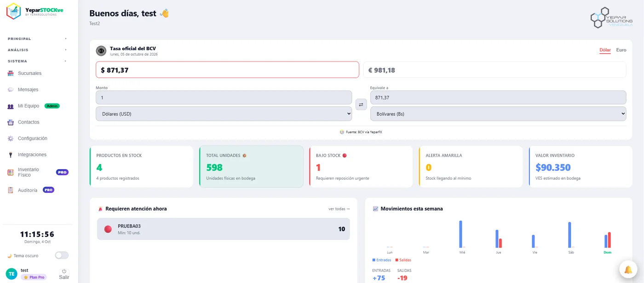The image size is (644, 283).
Task: Click the YeparSTOCKve logo in the sidebar
Action: pos(35,11)
